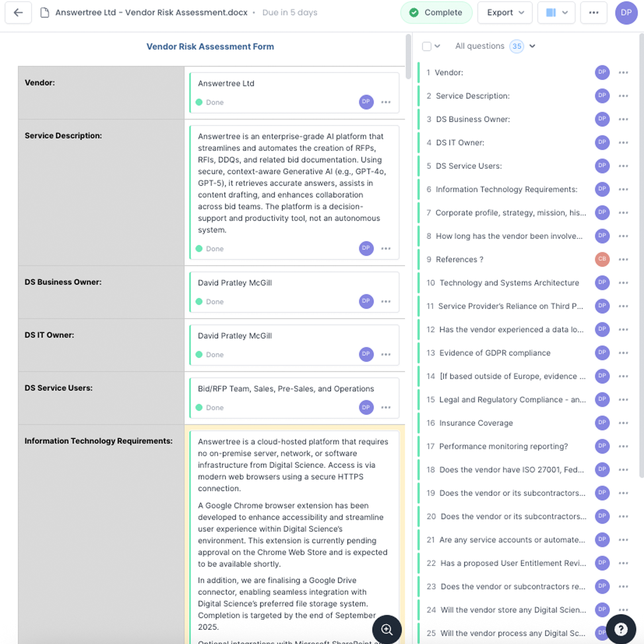Click Done status under DS IT Owner

click(x=210, y=355)
